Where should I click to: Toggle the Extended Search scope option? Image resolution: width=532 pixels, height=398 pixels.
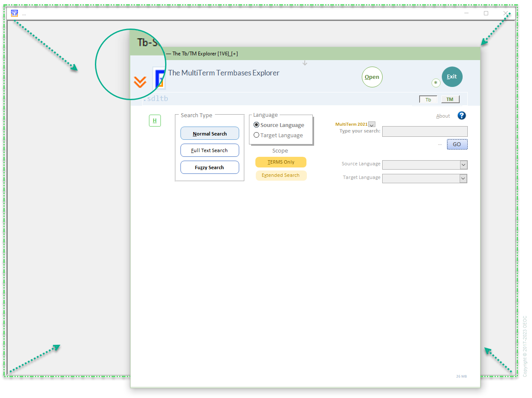pyautogui.click(x=281, y=175)
